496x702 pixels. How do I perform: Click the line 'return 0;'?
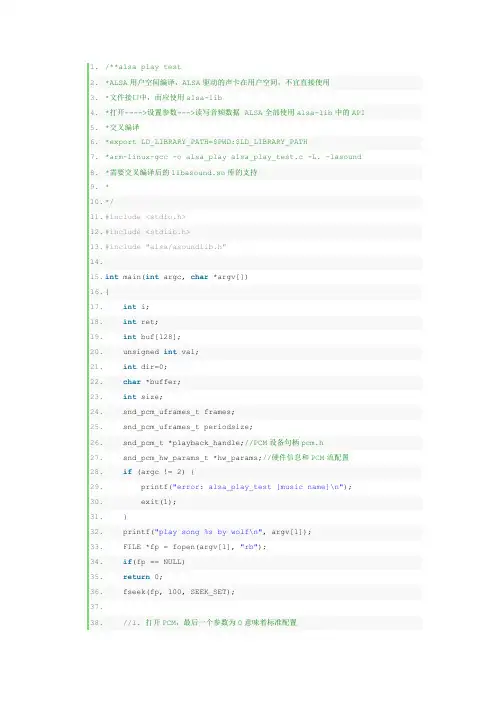click(x=143, y=577)
